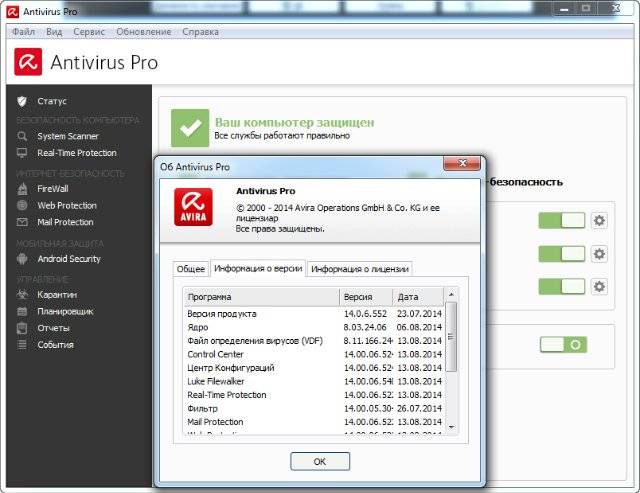Image resolution: width=640 pixels, height=493 pixels.
Task: Open settings gear beside first toggle
Action: click(599, 221)
